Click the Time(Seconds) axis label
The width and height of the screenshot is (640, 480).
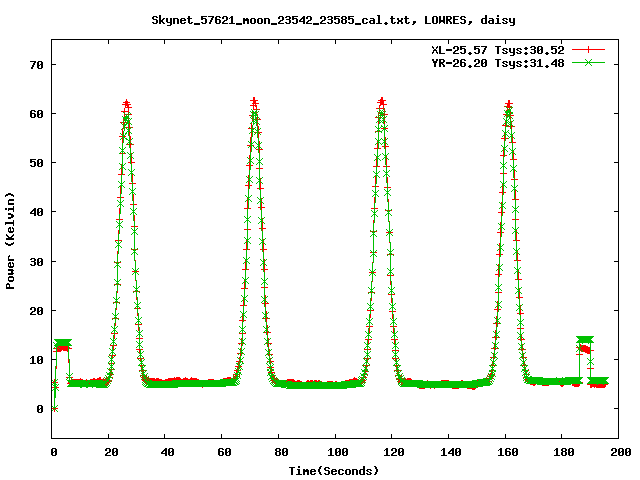point(333,471)
